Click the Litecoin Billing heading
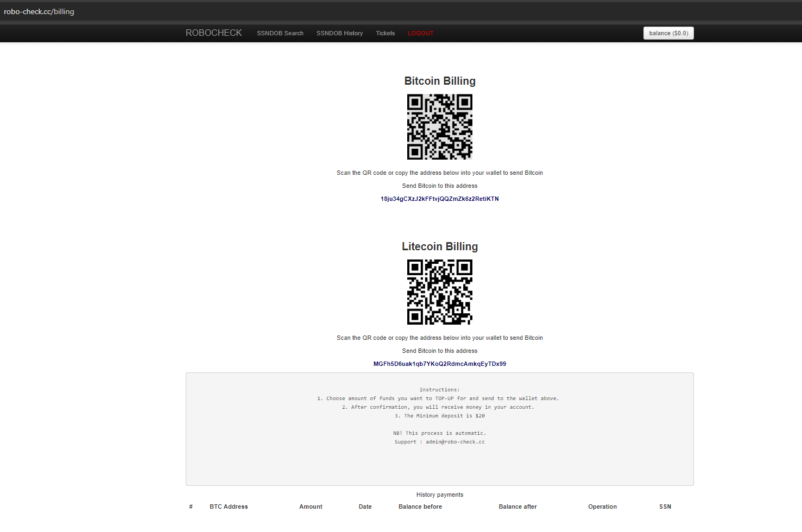Viewport: 802px width, 532px height. tap(439, 246)
